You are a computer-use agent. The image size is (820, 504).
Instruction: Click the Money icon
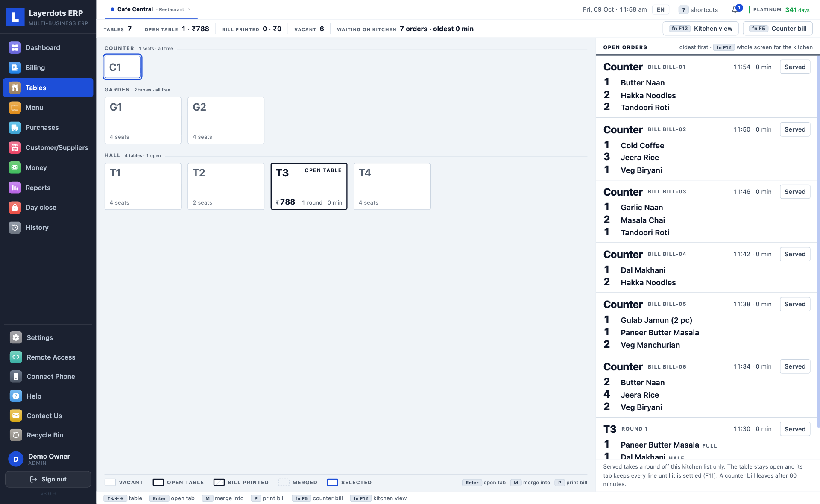[15, 167]
